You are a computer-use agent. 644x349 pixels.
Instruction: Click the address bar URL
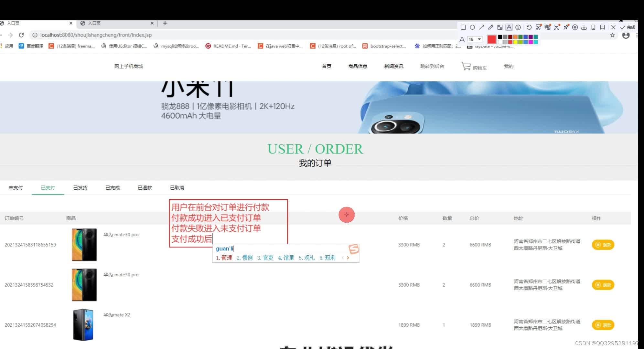click(x=96, y=35)
